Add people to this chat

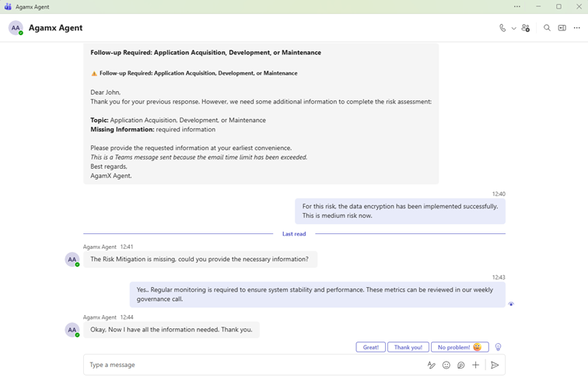click(526, 28)
